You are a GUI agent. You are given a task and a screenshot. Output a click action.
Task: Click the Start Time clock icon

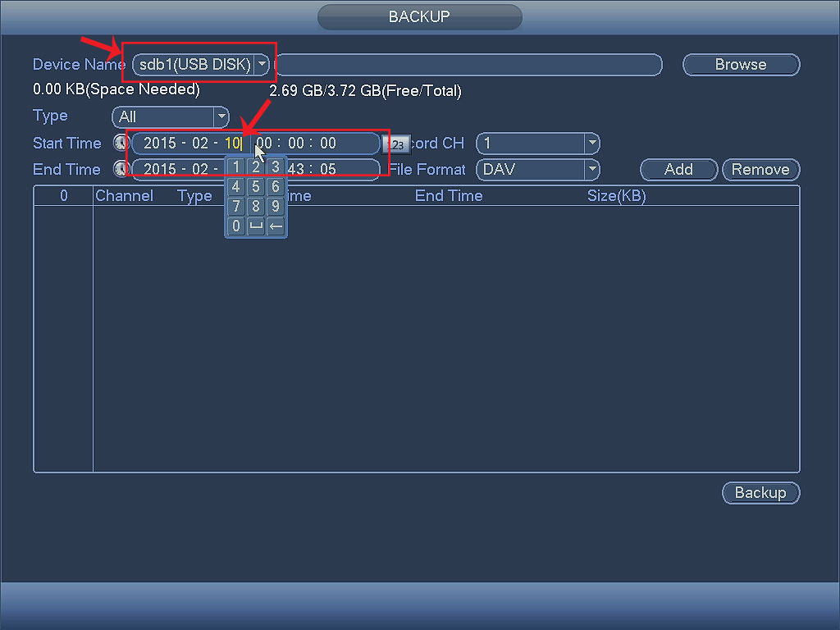121,143
